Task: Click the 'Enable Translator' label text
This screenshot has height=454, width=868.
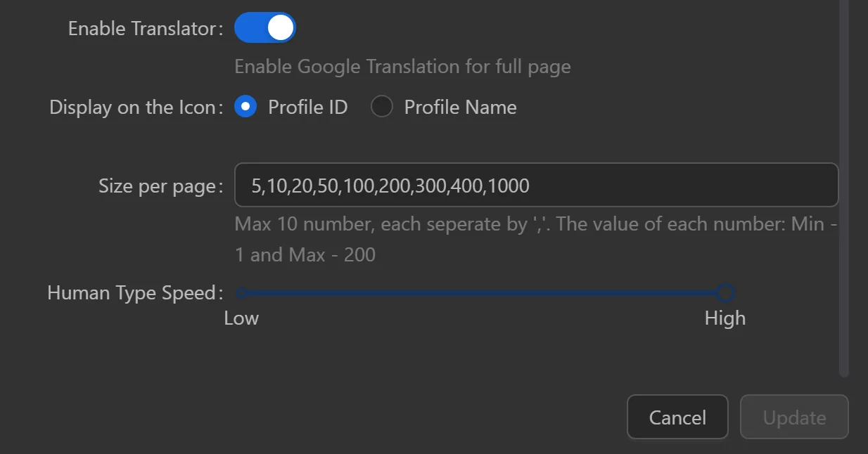Action: tap(143, 28)
